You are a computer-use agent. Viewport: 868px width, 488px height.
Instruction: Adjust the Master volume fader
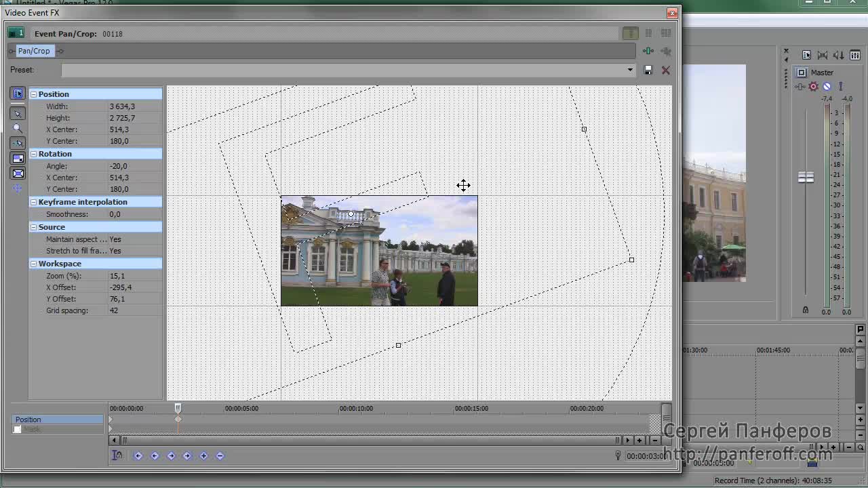coord(806,178)
